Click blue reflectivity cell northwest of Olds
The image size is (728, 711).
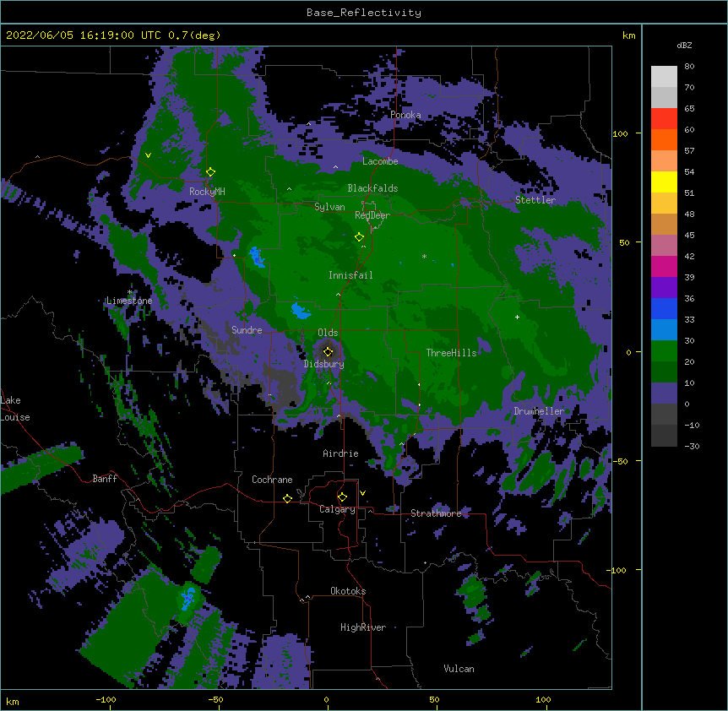301,311
